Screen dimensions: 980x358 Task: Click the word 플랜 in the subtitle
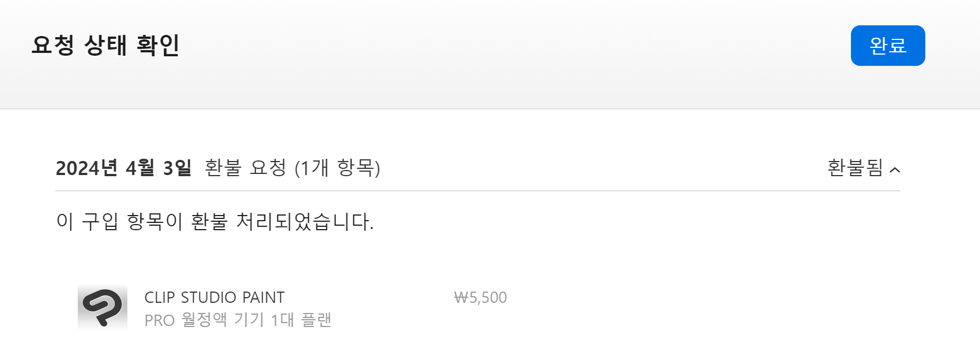(316, 320)
